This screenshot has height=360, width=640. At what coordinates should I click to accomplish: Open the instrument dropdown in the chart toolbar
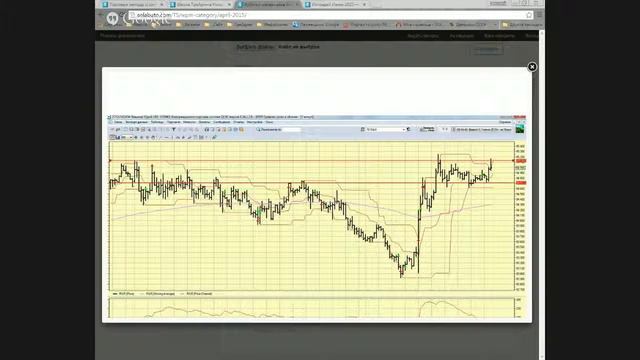[x=386, y=129]
